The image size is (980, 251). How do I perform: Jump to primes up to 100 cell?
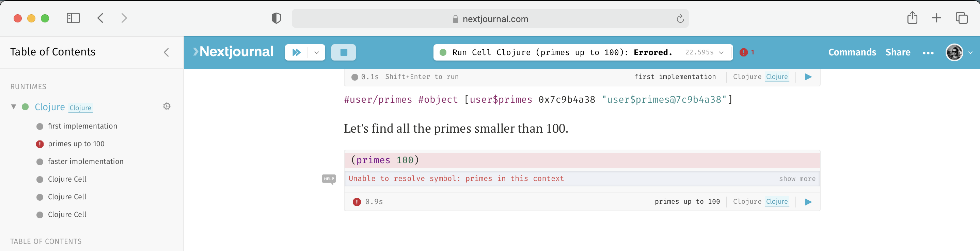[x=76, y=144]
